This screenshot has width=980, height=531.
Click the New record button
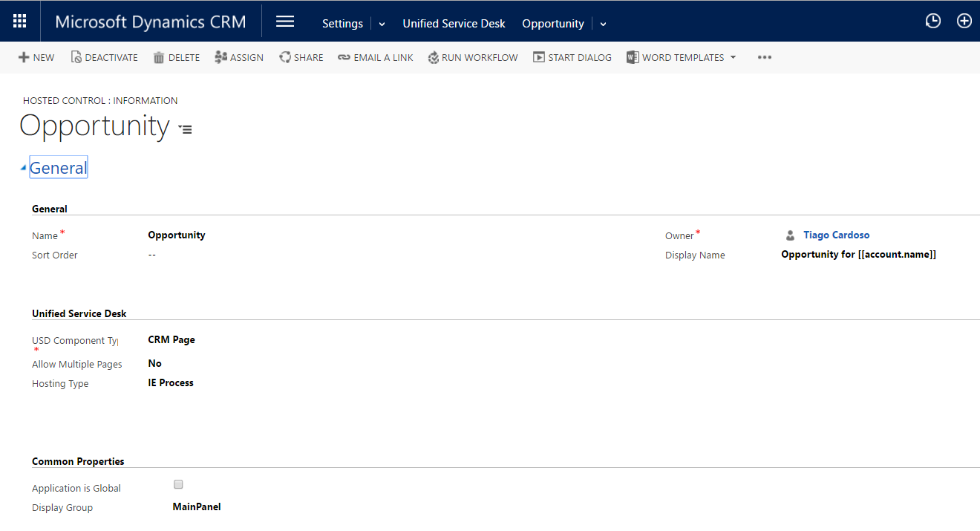click(36, 58)
